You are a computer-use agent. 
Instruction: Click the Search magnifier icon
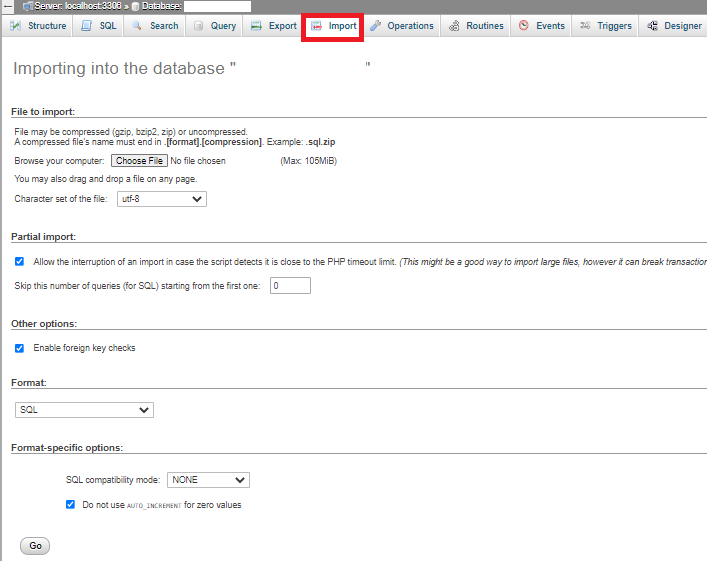[137, 26]
